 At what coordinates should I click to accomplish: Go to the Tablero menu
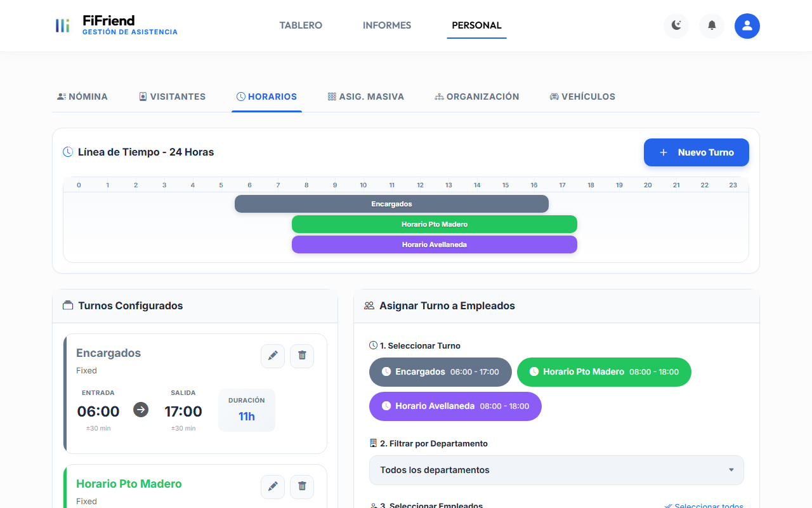(301, 25)
